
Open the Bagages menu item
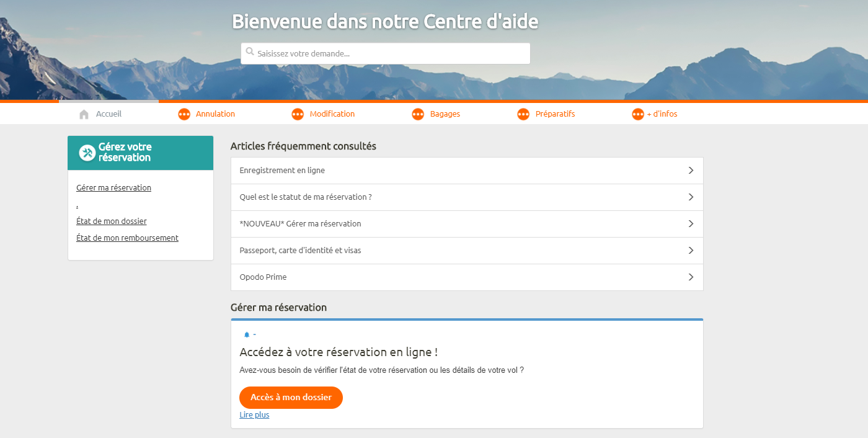click(x=445, y=114)
